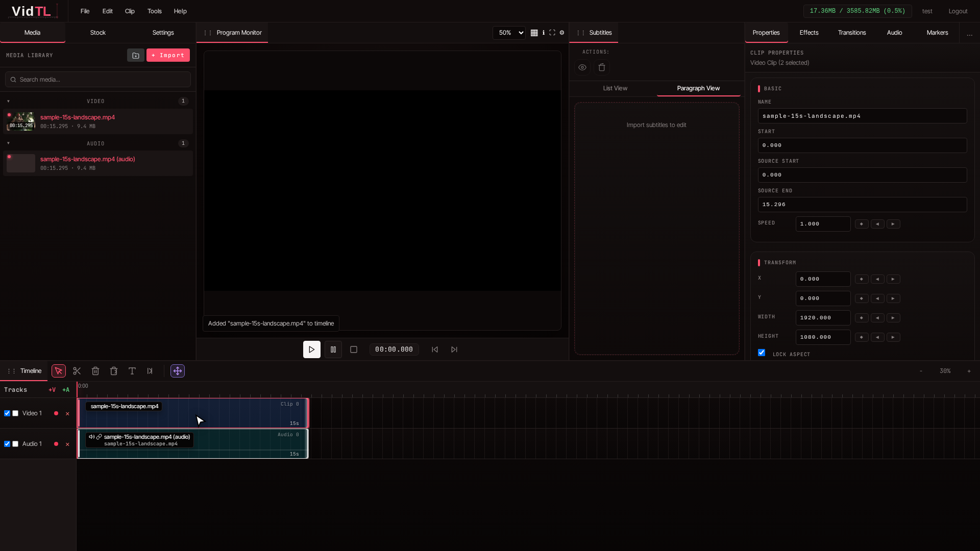Click the new folder icon in Media Library
The image size is (980, 551).
point(136,55)
